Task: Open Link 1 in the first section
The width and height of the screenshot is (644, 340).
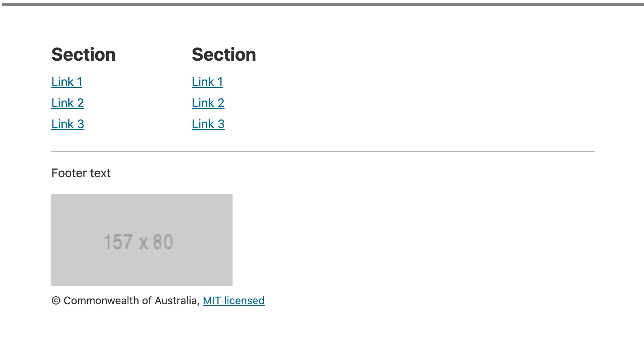Action: coord(67,82)
